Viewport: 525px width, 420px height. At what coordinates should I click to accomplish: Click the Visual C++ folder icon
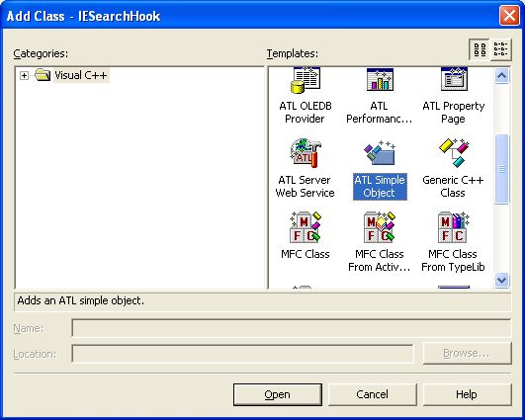(x=43, y=75)
